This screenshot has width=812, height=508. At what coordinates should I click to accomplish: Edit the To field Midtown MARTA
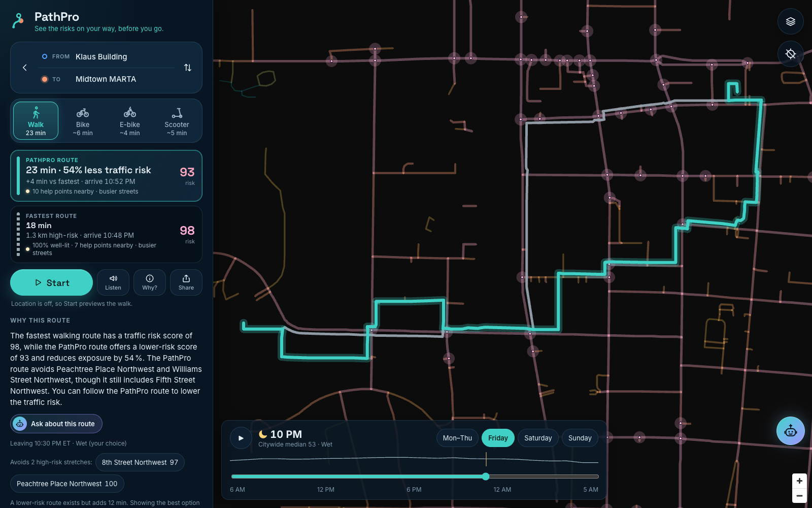point(106,79)
